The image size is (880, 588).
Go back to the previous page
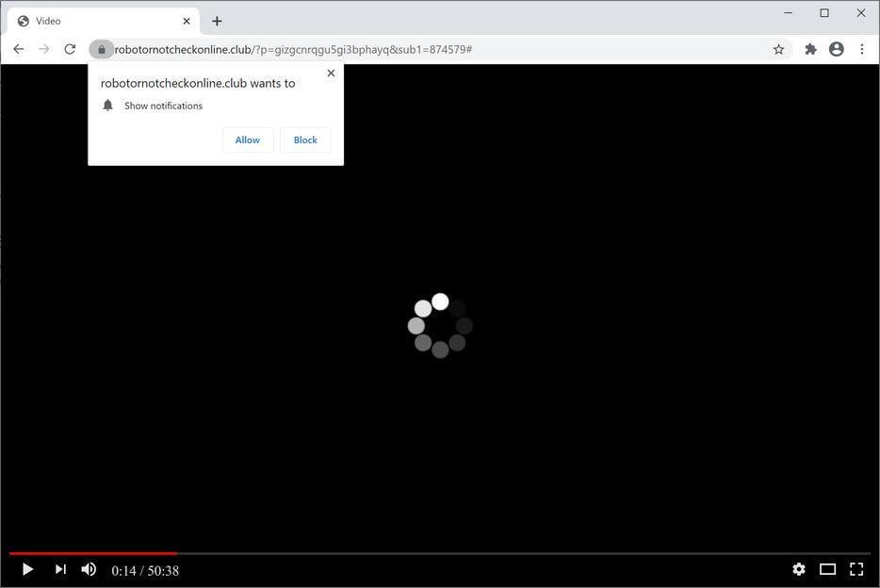pyautogui.click(x=18, y=49)
